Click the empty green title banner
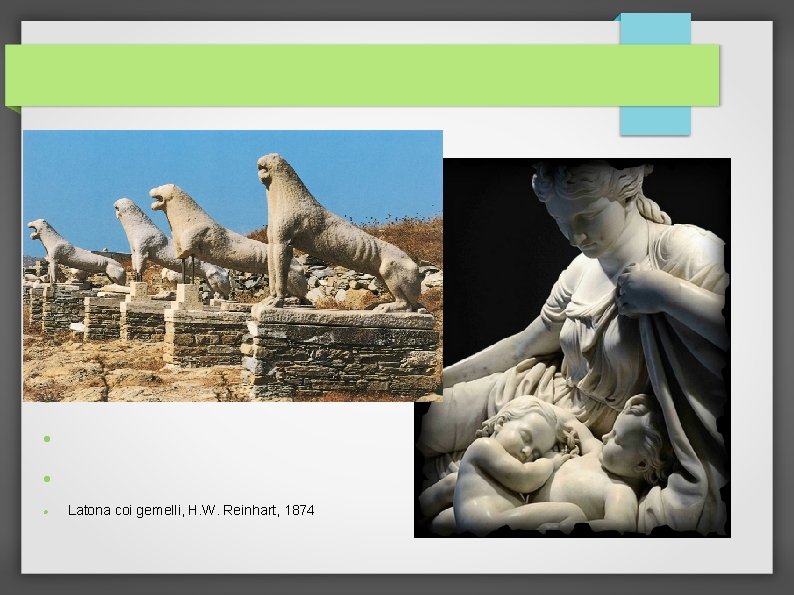Image resolution: width=794 pixels, height=595 pixels. click(x=362, y=75)
